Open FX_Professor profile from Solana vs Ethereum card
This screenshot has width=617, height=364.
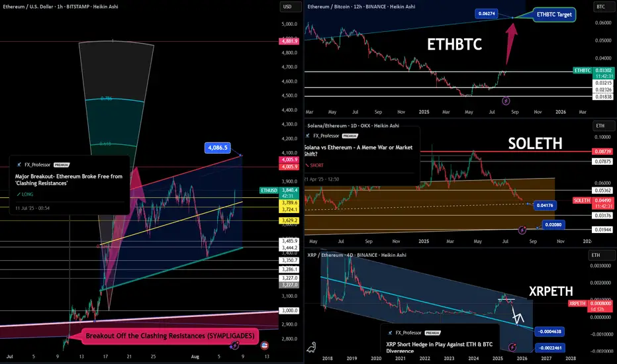coord(326,136)
